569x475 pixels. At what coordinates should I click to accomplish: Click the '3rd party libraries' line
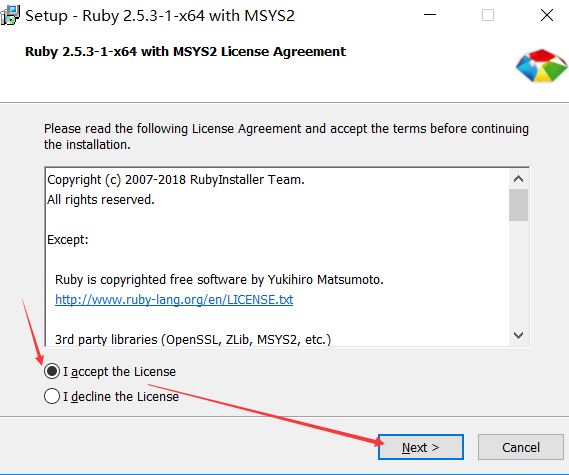click(193, 339)
